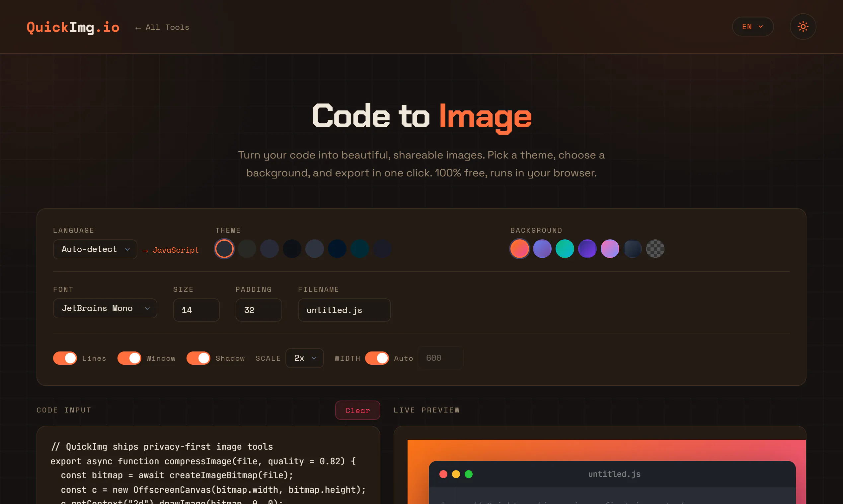
Task: Click the red dot in preview window
Action: coord(443,474)
